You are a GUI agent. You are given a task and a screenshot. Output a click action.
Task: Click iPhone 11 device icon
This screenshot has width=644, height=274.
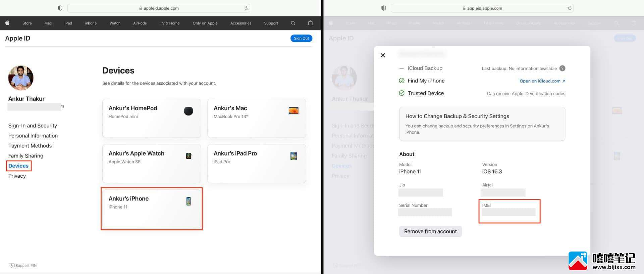click(x=189, y=201)
